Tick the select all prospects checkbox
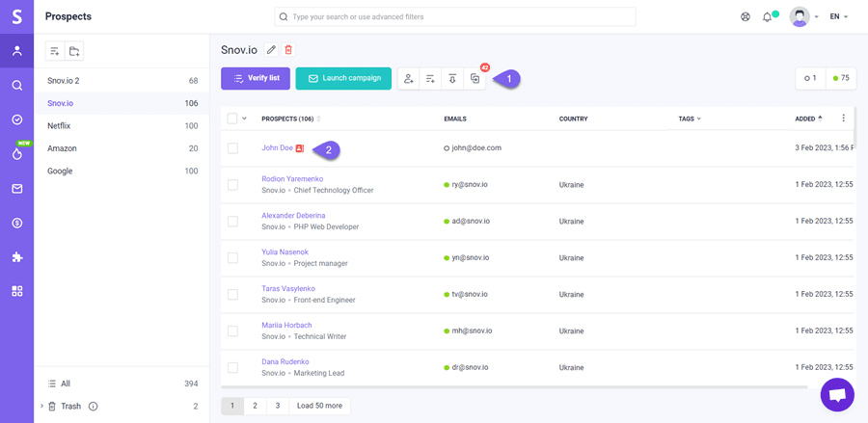Viewport: 868px width, 423px height. 232,119
